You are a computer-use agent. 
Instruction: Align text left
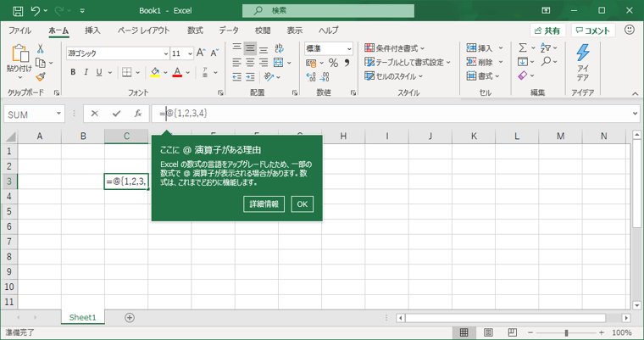click(237, 63)
